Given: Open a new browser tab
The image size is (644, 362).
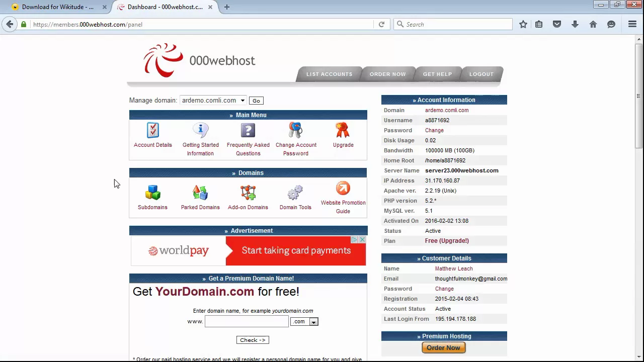Looking at the screenshot, I should (x=227, y=7).
